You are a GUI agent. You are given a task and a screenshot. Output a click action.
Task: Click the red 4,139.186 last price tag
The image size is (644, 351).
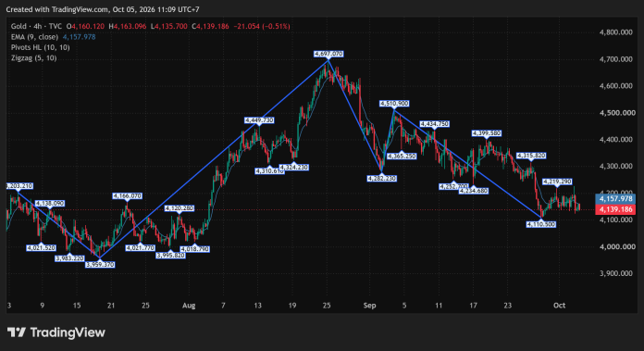click(x=615, y=209)
